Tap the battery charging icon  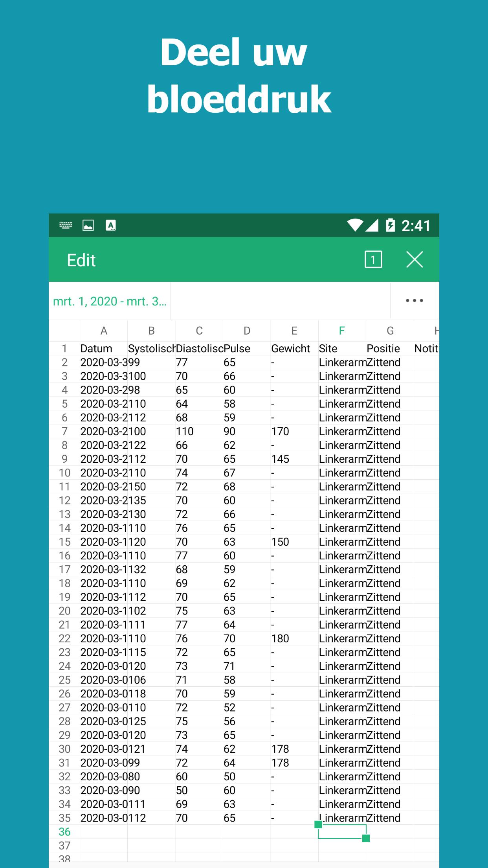(390, 225)
